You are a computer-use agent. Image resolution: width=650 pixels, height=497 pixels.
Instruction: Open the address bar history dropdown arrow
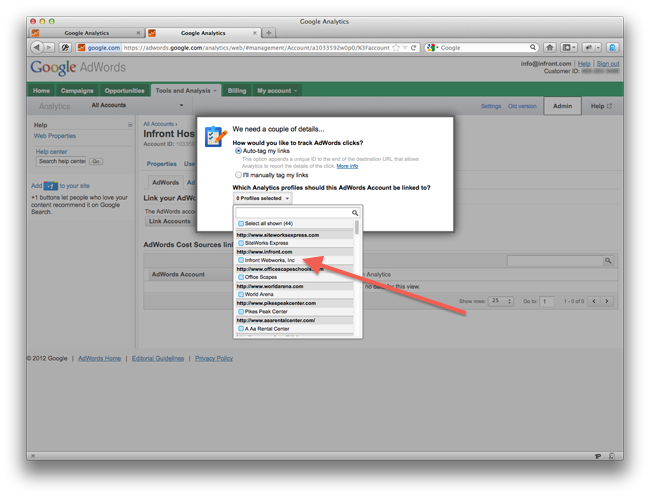(x=405, y=48)
